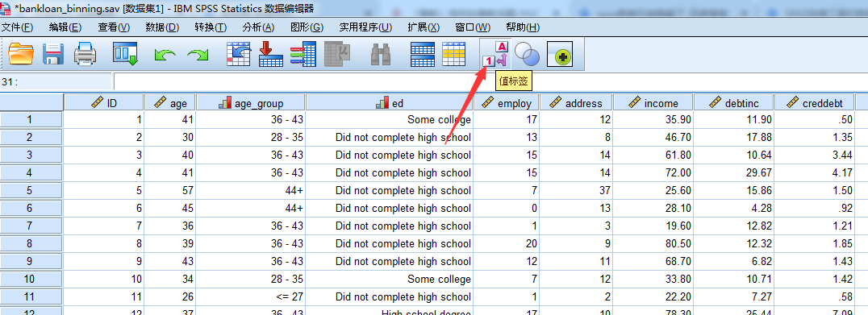
Task: Open Find with binoculars icon
Action: 381,54
